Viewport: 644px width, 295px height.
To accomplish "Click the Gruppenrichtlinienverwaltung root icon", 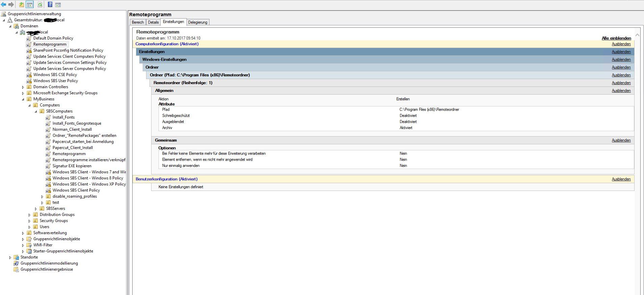I will coord(4,14).
